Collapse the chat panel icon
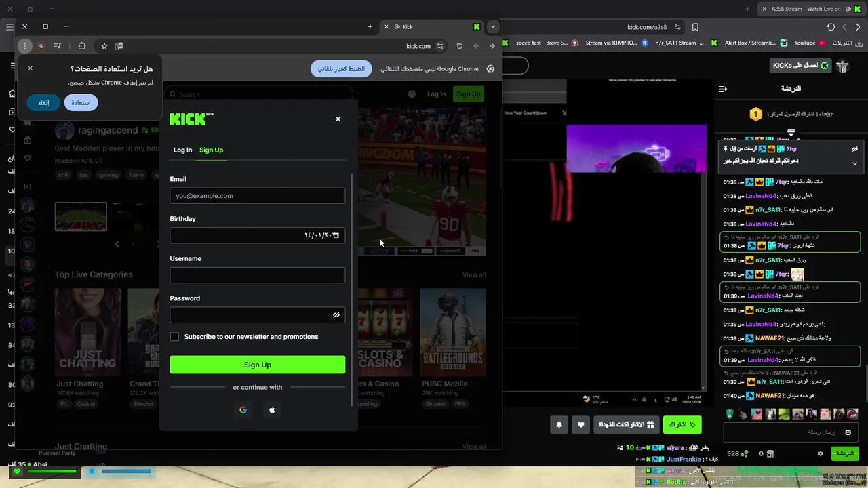Image resolution: width=868 pixels, height=488 pixels. click(723, 89)
